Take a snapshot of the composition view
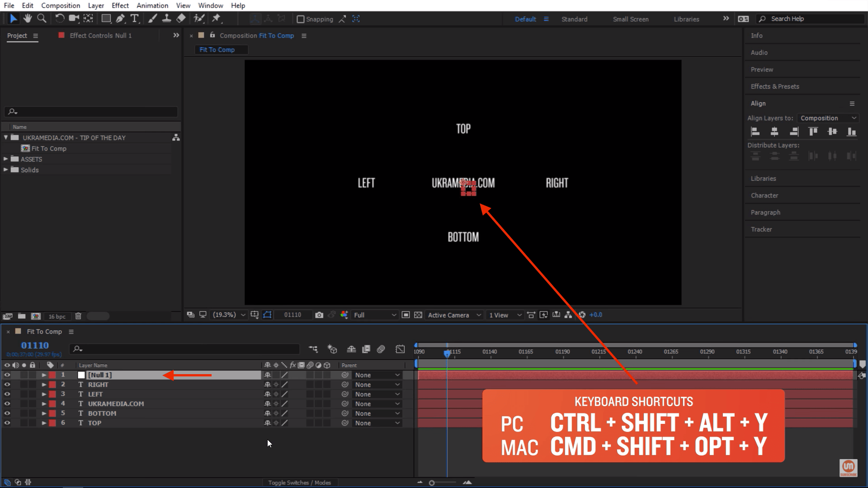 click(x=319, y=315)
